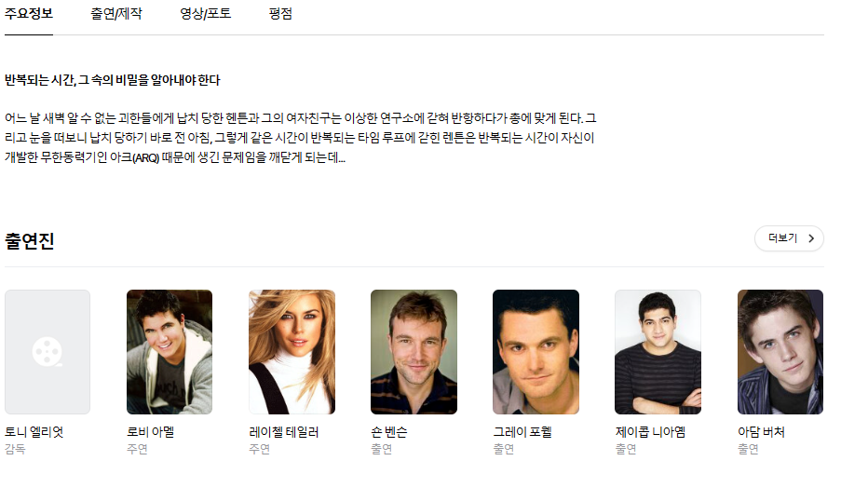Click the name link 레이첼 테일러
The height and width of the screenshot is (488, 868).
[284, 432]
